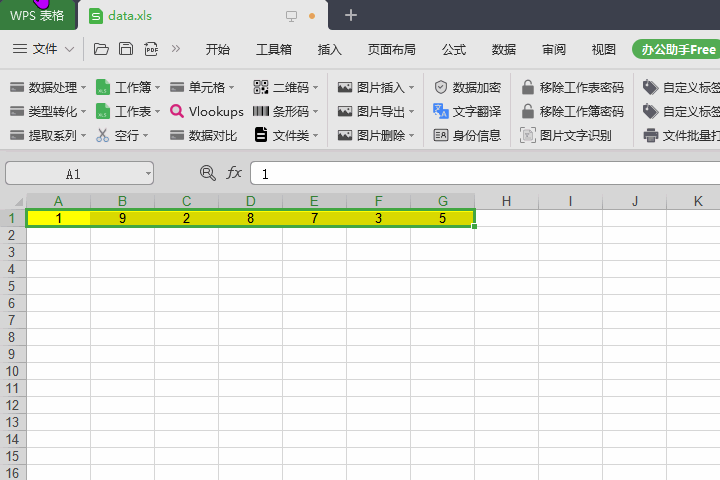The width and height of the screenshot is (720, 480).
Task: Open 身份信息 tool
Action: click(467, 136)
